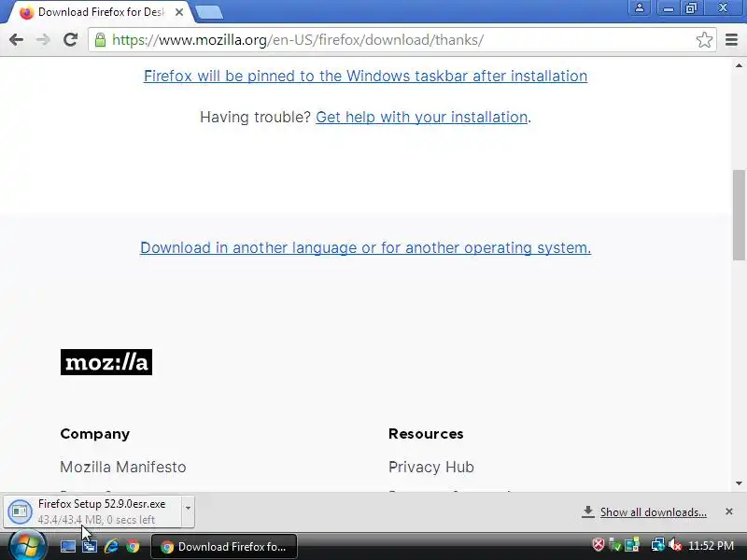
Task: Click the network connection tray icon
Action: click(x=658, y=545)
